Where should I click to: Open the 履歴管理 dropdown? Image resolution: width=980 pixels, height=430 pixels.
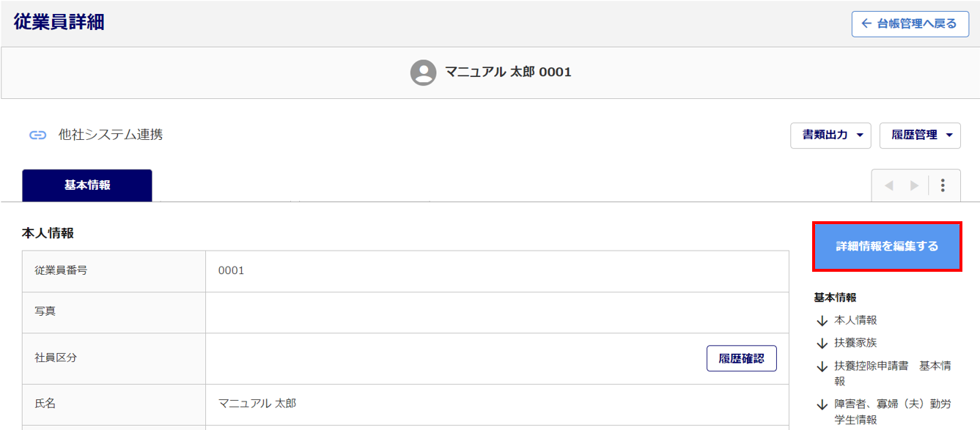tap(920, 136)
